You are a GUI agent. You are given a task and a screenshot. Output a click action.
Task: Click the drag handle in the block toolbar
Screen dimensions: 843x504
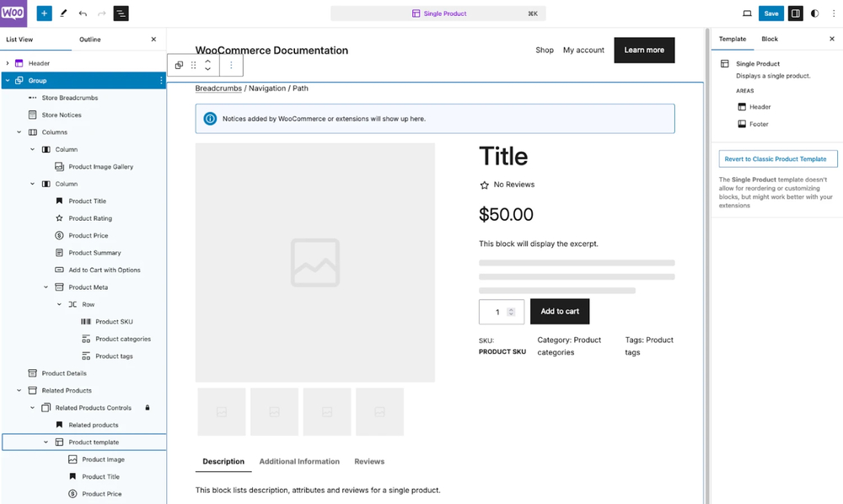click(193, 65)
